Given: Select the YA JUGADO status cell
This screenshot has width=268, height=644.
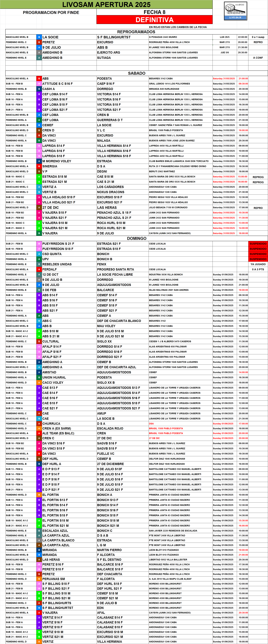Looking at the screenshot, I should click(258, 264).
